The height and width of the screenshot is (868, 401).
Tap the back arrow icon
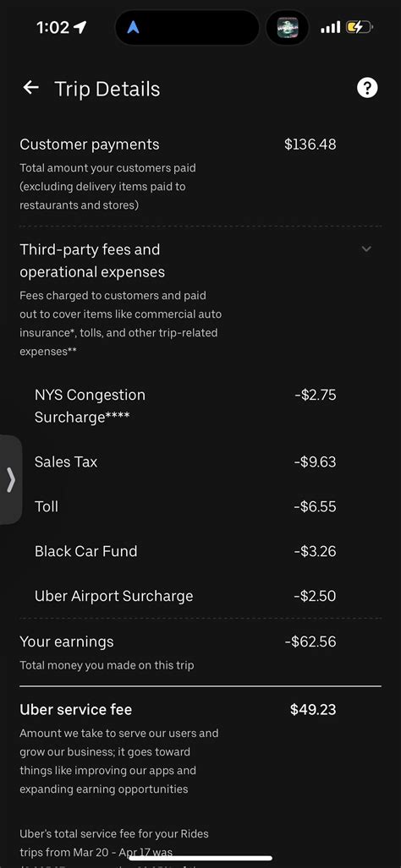31,87
